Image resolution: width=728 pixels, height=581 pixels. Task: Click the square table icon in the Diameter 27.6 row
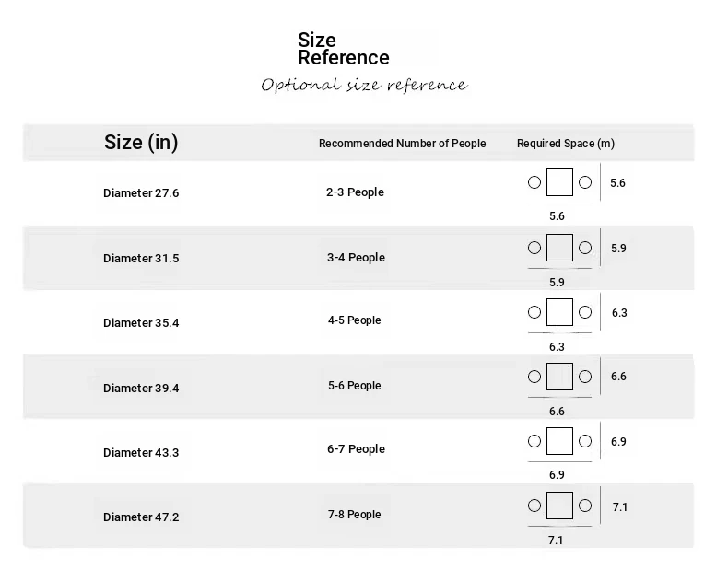[559, 182]
